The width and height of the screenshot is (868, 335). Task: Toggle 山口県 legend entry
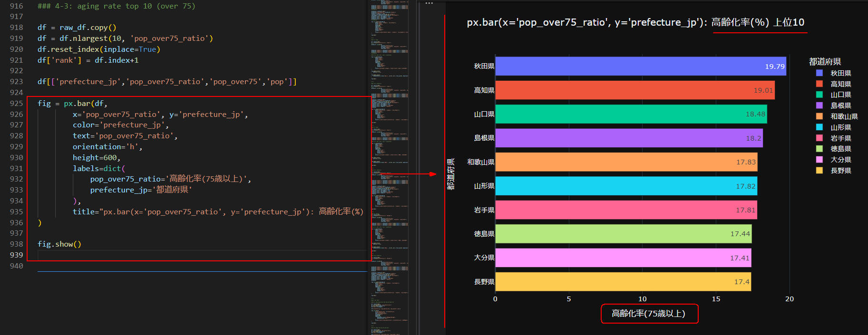point(833,95)
